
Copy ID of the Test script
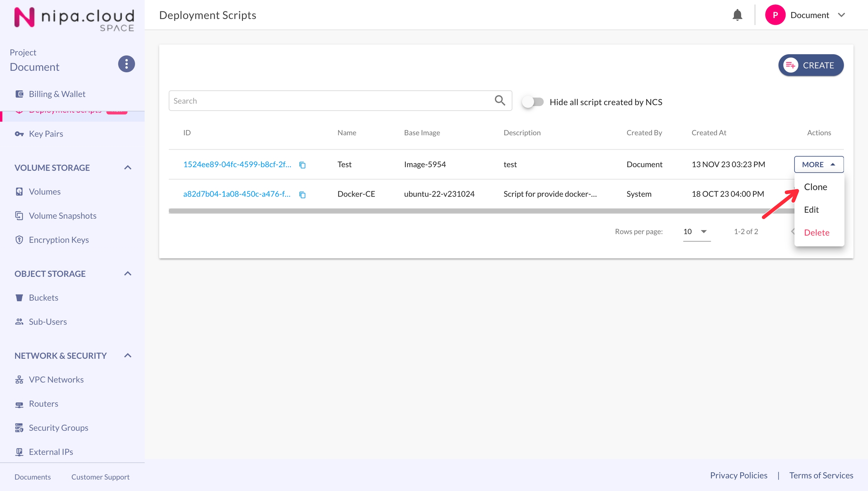pyautogui.click(x=302, y=165)
